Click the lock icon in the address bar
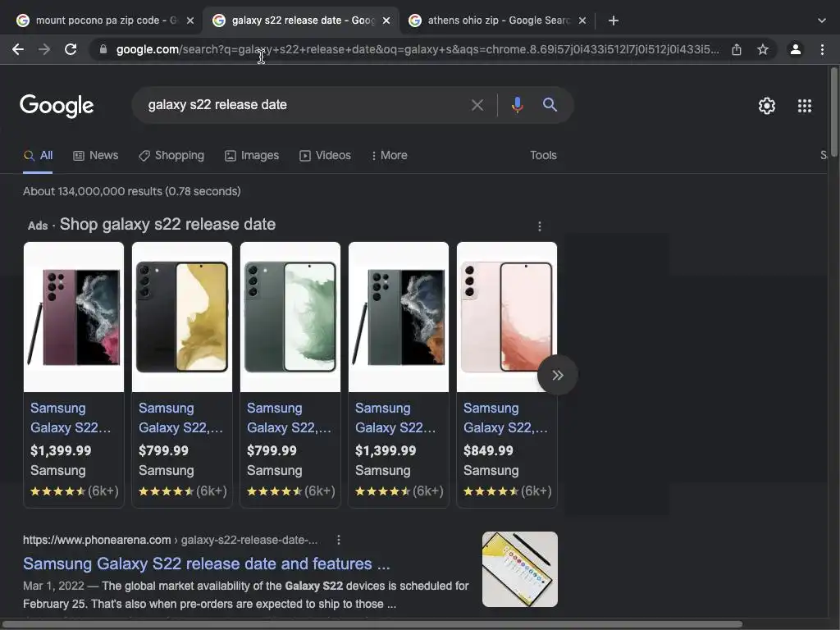 pos(103,50)
